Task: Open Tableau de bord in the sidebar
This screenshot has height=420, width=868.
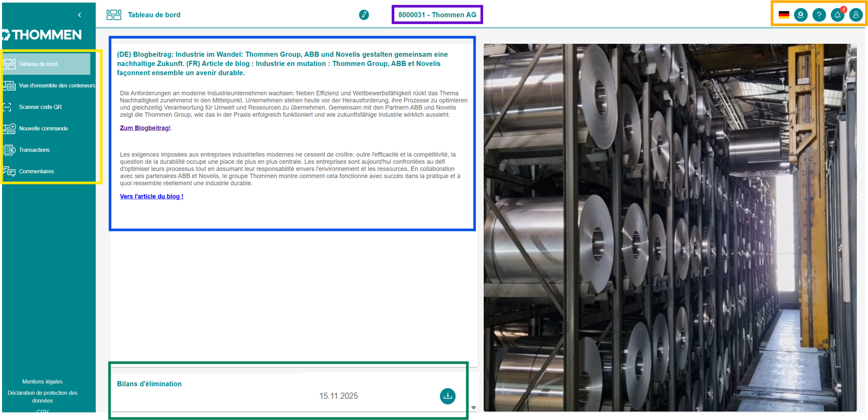Action: tap(46, 64)
